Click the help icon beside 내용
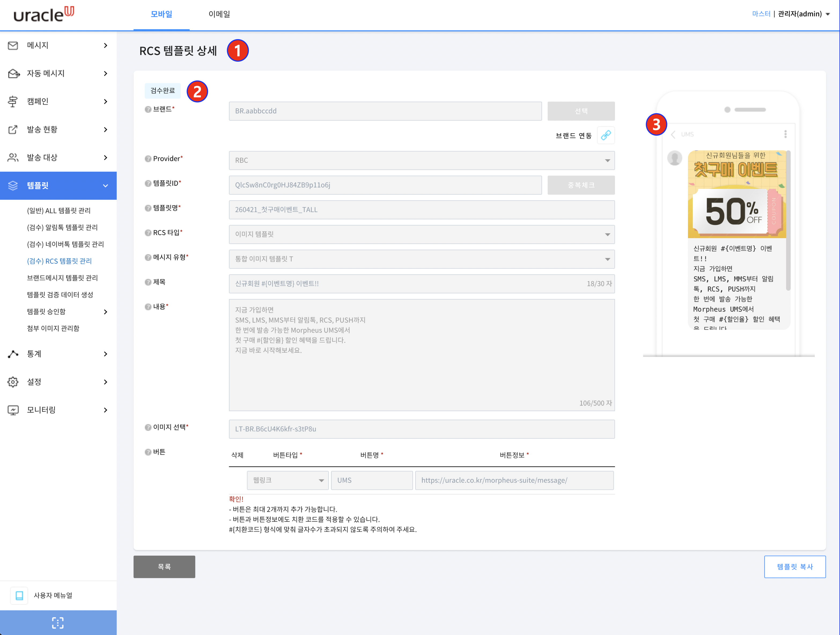This screenshot has width=840, height=635. [148, 307]
